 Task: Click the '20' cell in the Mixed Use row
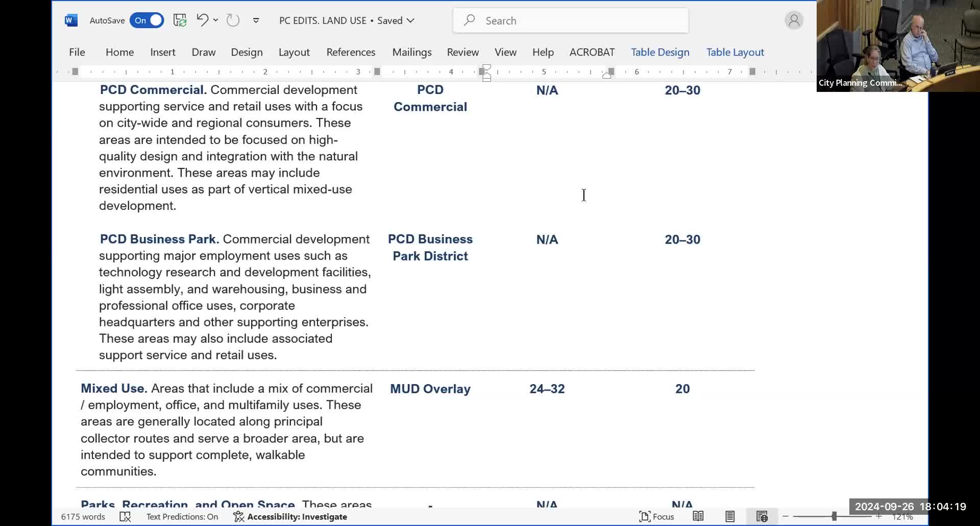(x=682, y=389)
